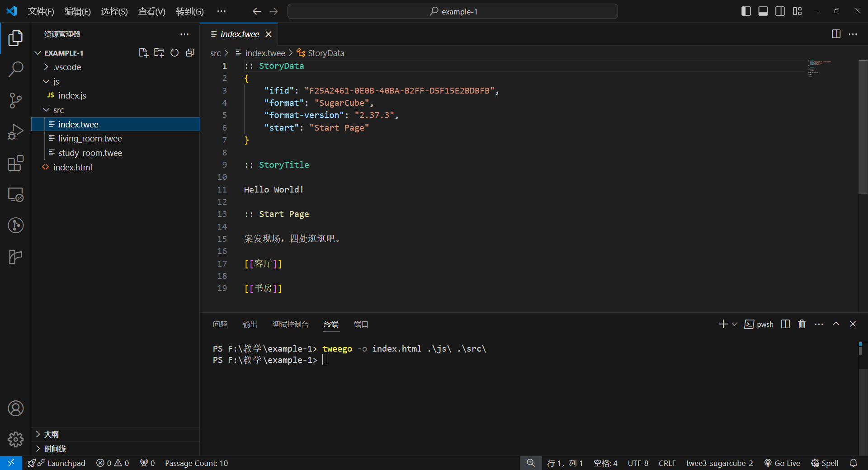Open the 编辑(E) menu
This screenshot has width=868, height=470.
tap(78, 11)
